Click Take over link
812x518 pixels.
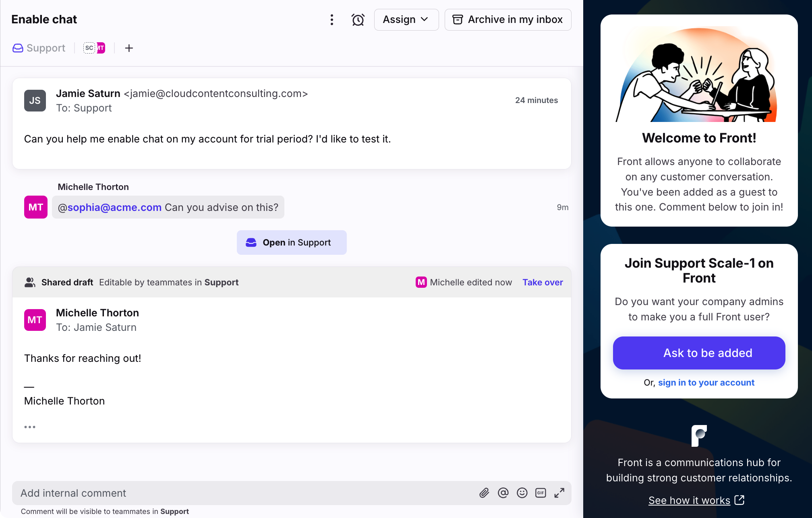click(x=543, y=283)
